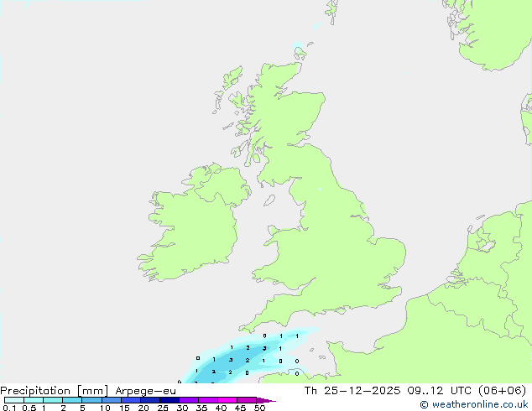Click the 'Arpege-eu' model name label
The image size is (532, 411).
tap(145, 391)
